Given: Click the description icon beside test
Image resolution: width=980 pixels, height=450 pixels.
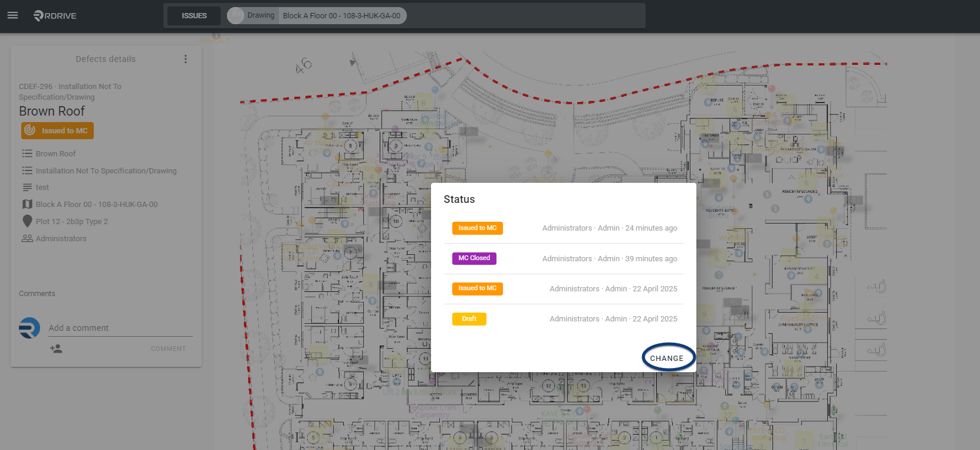Looking at the screenshot, I should [27, 188].
